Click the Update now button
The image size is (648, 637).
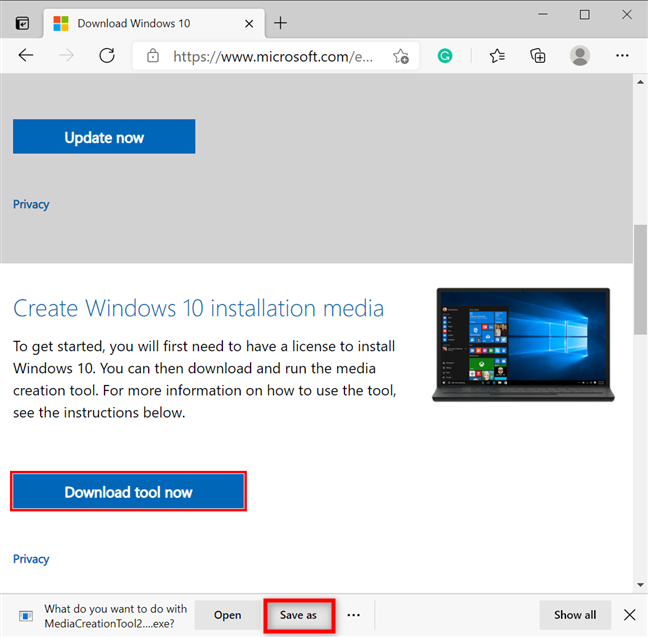click(x=104, y=136)
